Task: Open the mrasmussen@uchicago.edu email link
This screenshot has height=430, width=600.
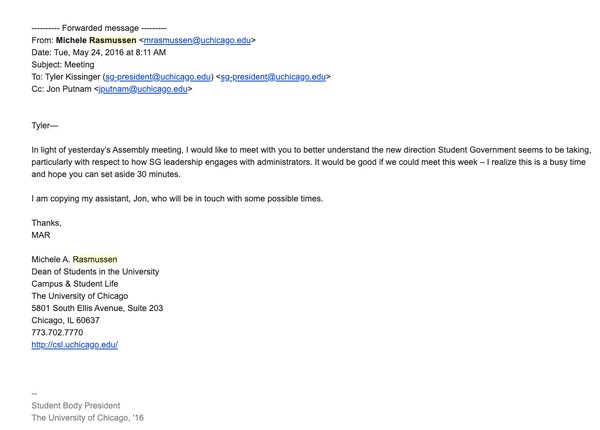Action: point(197,40)
